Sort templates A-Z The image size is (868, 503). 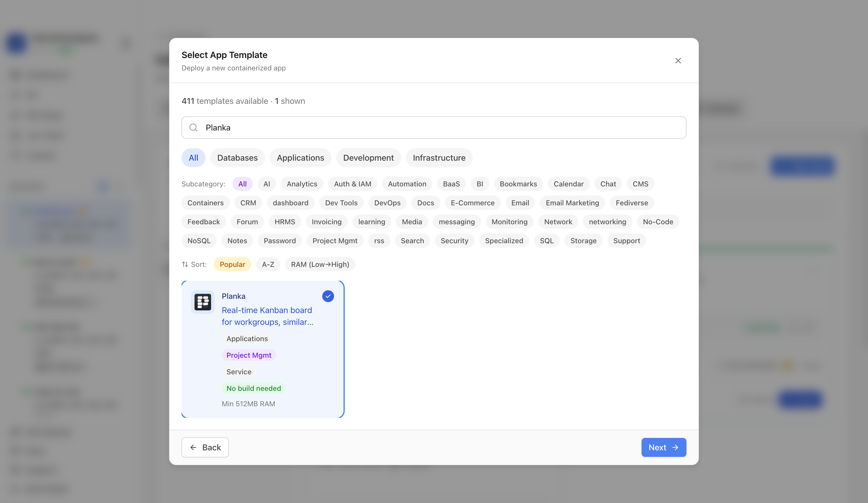point(268,265)
